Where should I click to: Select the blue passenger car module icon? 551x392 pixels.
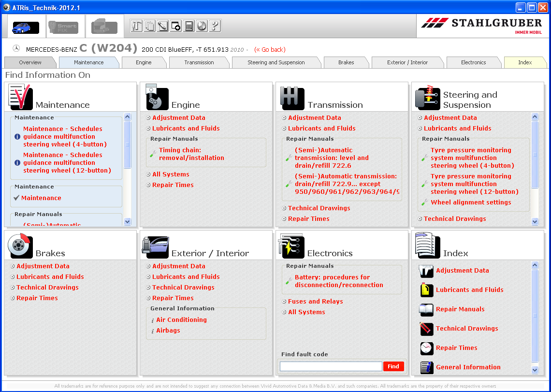pos(25,28)
